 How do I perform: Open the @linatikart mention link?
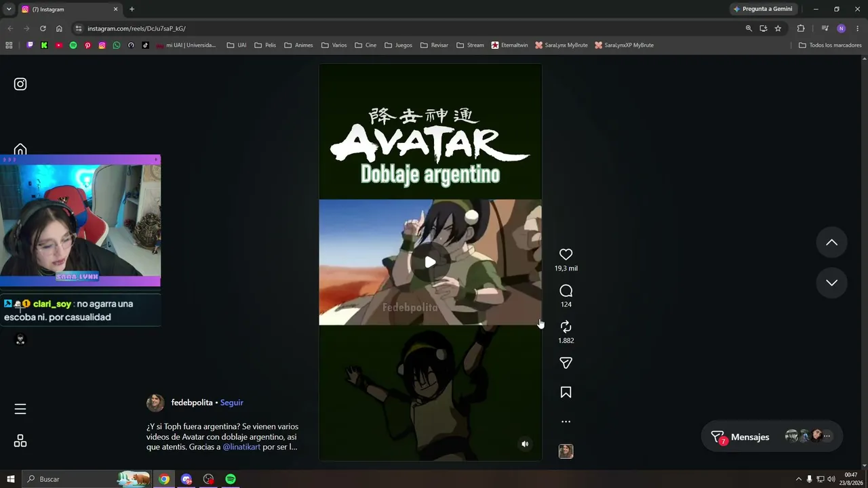click(x=241, y=447)
